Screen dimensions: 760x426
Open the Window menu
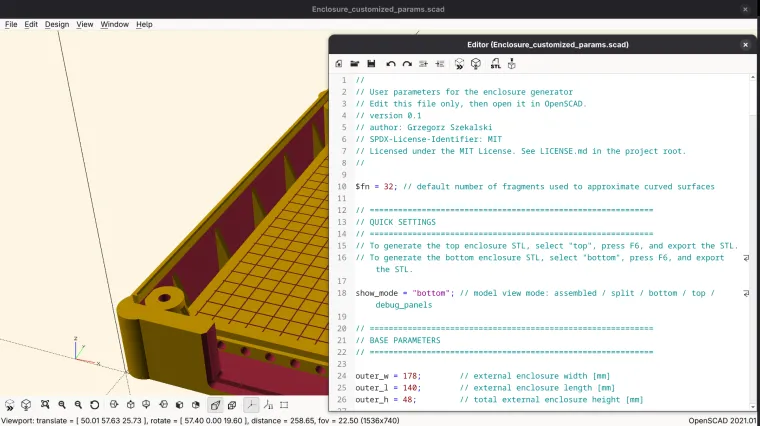click(x=114, y=24)
